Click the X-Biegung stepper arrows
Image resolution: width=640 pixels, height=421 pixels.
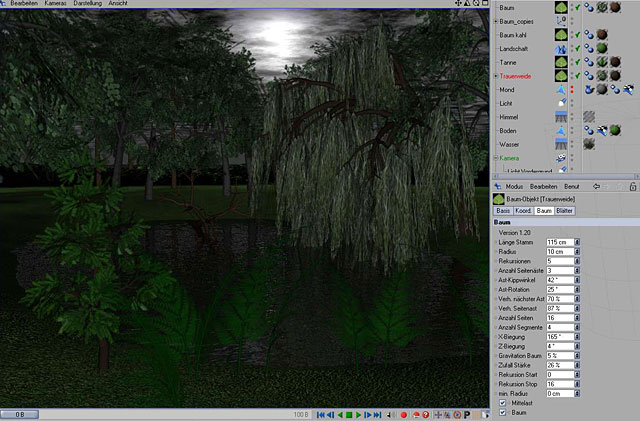tap(577, 336)
